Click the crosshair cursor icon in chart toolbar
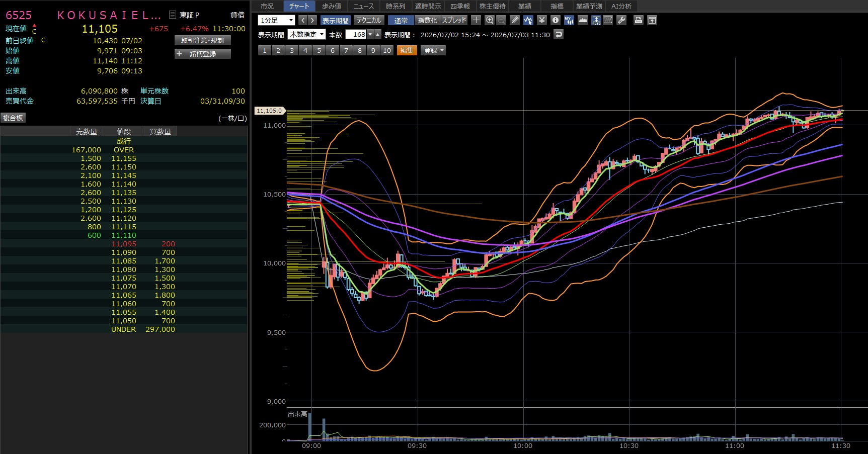868x454 pixels. point(476,20)
